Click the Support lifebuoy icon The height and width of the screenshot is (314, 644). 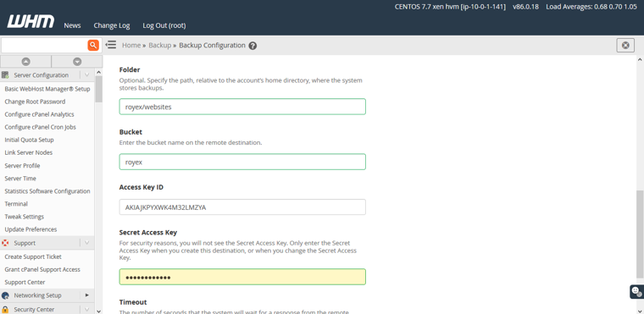click(5, 243)
